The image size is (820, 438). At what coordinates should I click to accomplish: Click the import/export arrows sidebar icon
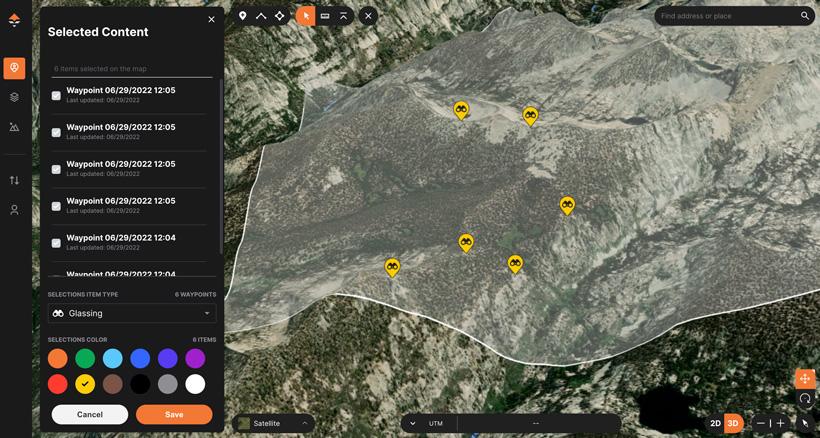(14, 181)
